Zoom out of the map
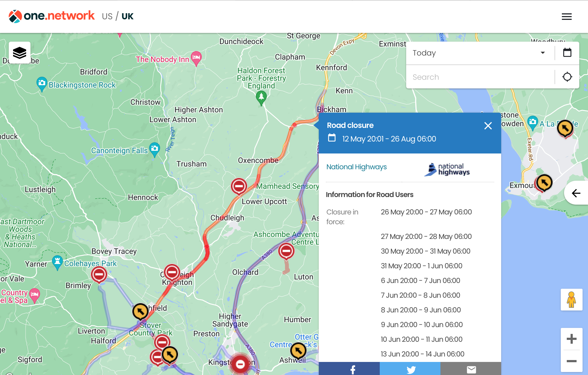588x375 pixels. pyautogui.click(x=571, y=361)
